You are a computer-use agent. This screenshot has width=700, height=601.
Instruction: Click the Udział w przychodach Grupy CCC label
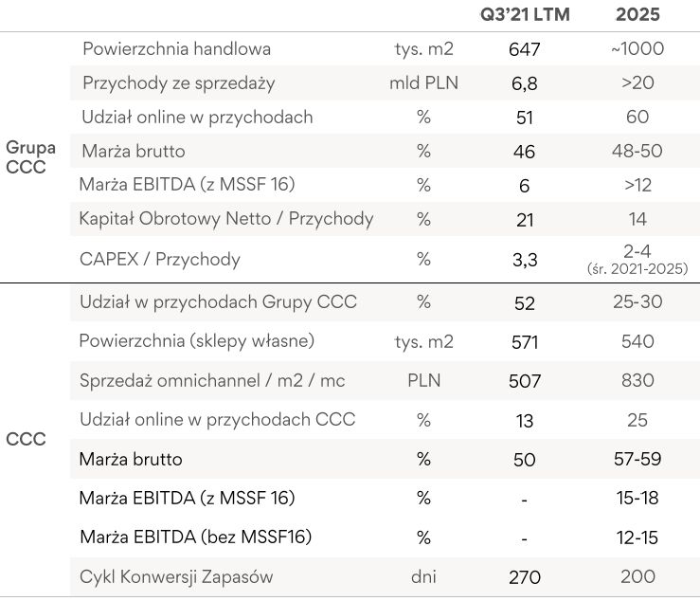219,302
